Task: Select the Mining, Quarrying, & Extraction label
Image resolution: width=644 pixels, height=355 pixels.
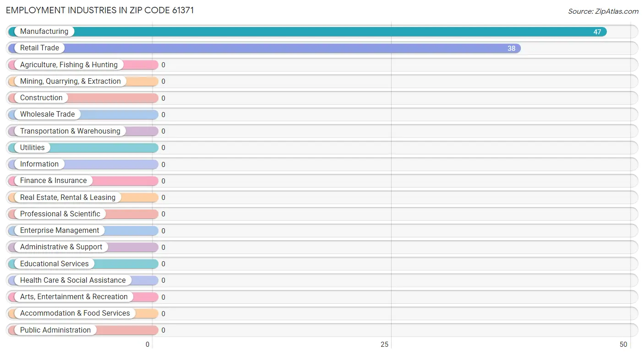Action: 71,81
